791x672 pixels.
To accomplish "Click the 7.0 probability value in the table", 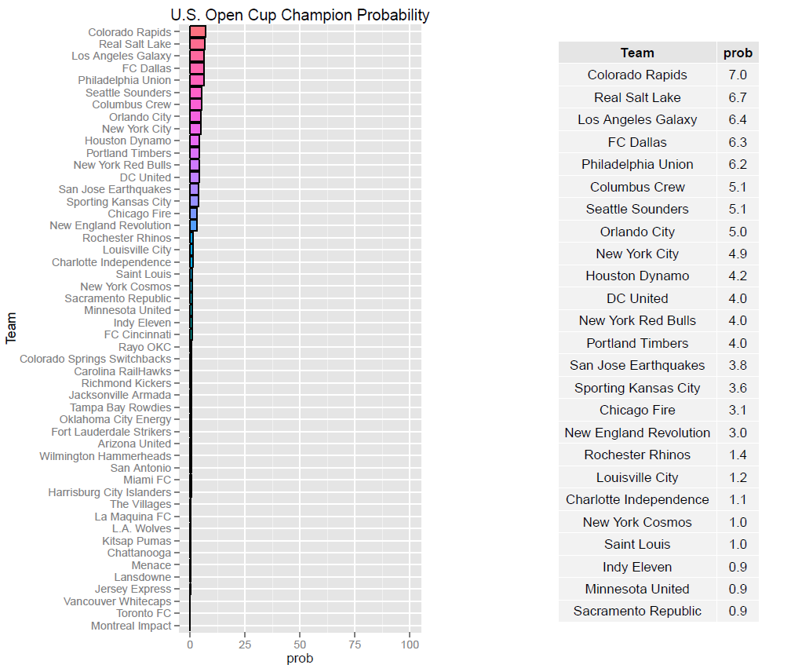I will point(738,75).
